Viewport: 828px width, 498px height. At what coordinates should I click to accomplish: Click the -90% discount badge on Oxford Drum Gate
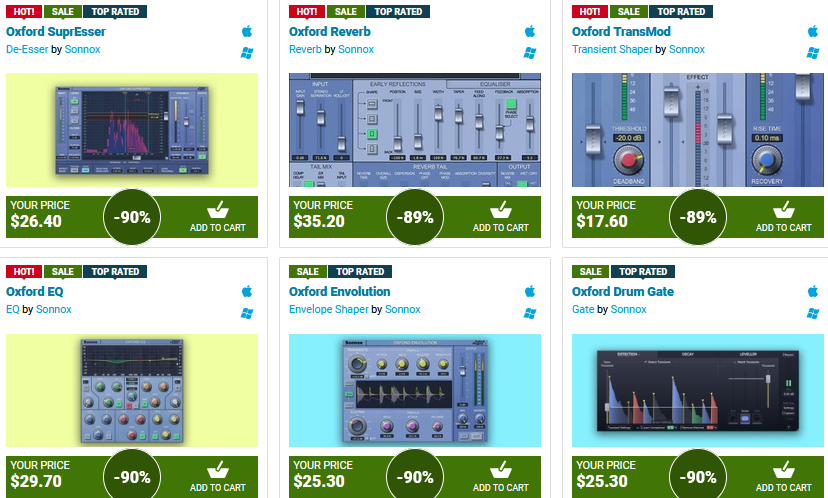(x=698, y=475)
